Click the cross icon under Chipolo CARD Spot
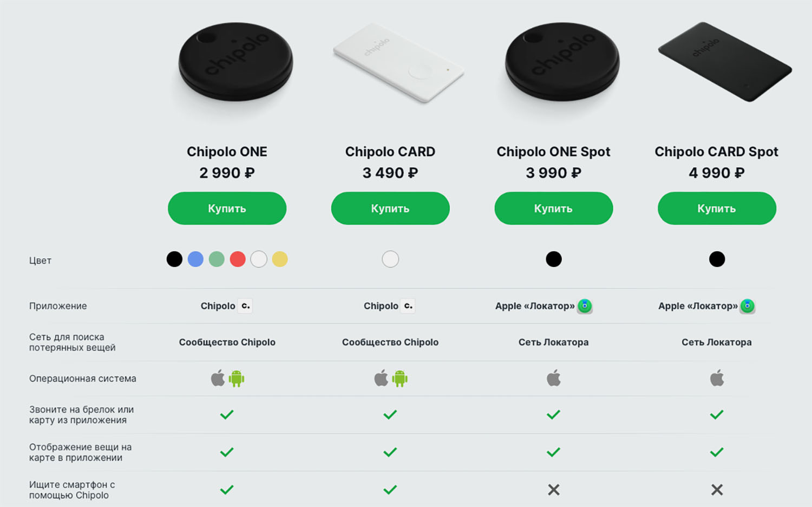The image size is (812, 507). point(717,490)
